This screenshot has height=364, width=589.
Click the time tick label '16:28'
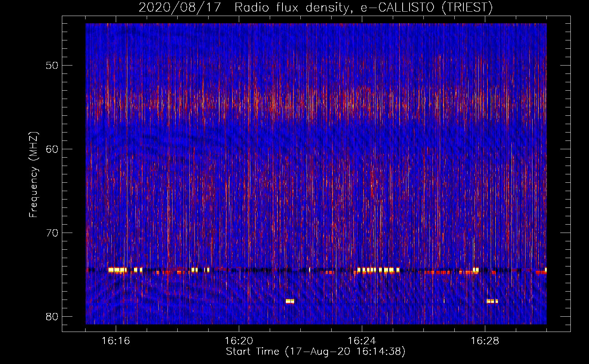(485, 341)
